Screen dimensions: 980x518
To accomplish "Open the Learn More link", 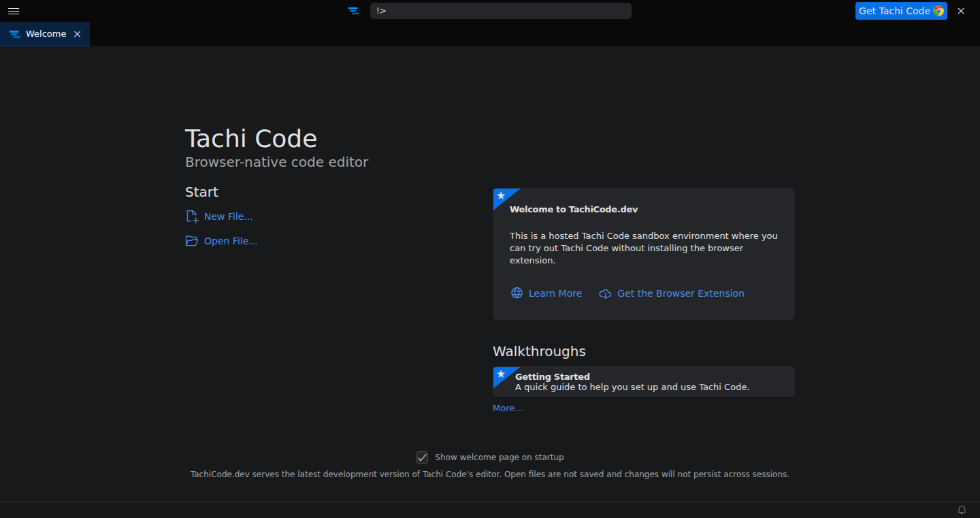I will 555,293.
